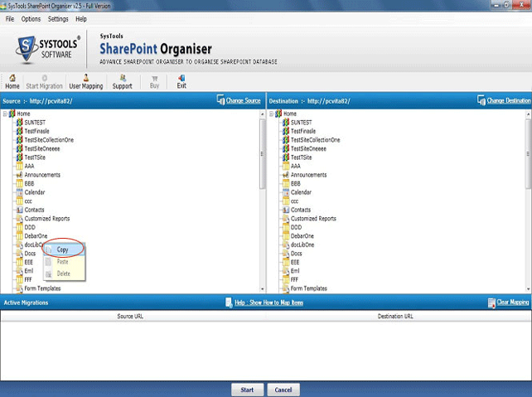Select TestSiteCollectionOne in Source tree

[49, 140]
